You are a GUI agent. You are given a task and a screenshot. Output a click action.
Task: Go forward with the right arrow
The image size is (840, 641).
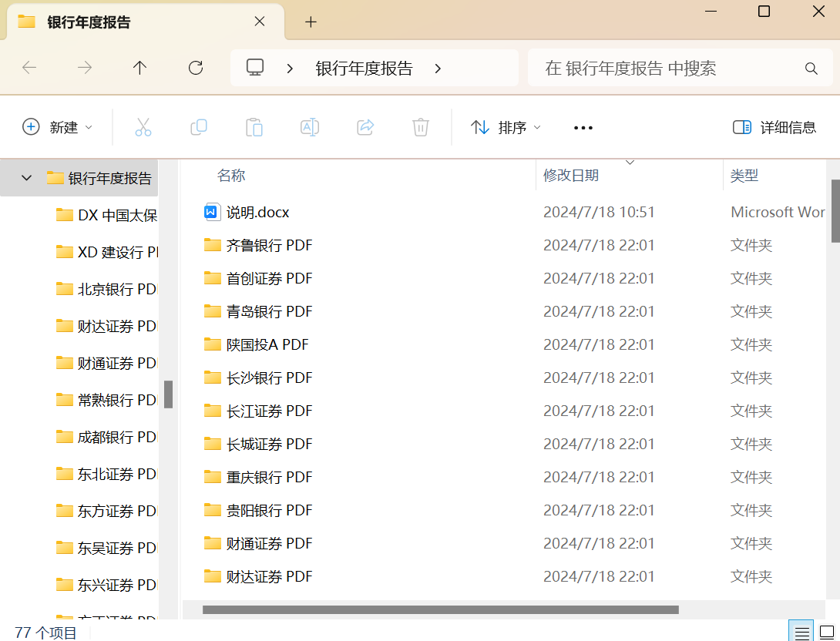[85, 68]
